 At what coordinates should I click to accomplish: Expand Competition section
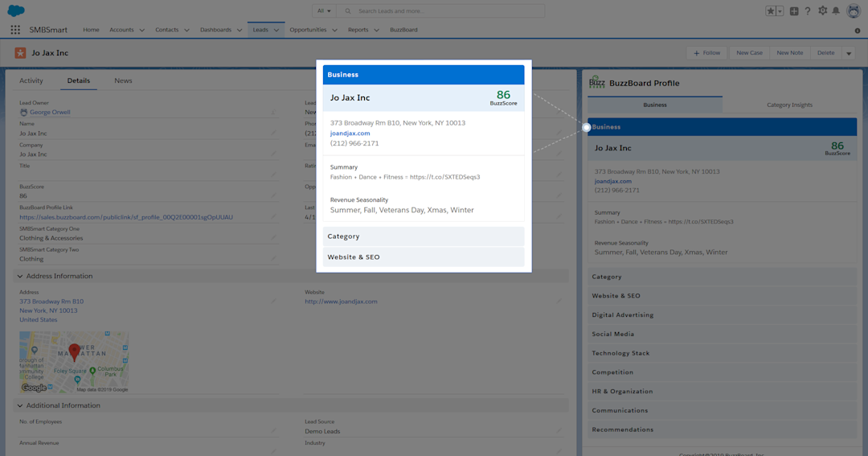(723, 372)
